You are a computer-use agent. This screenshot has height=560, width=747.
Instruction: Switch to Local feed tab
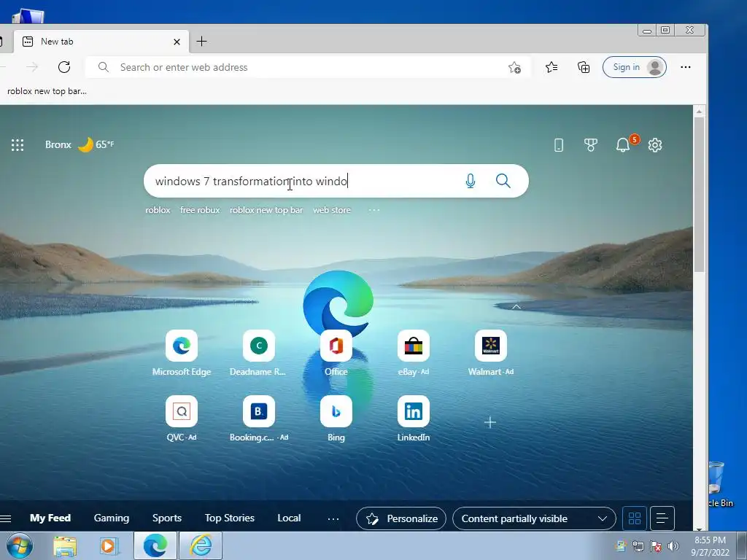click(289, 518)
